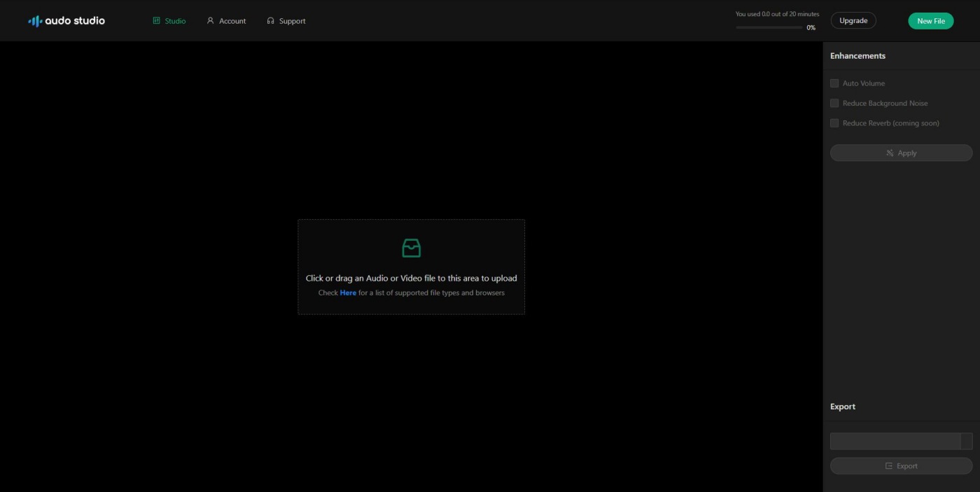Click the audo studio waveform logo
This screenshot has width=980, height=492.
34,21
